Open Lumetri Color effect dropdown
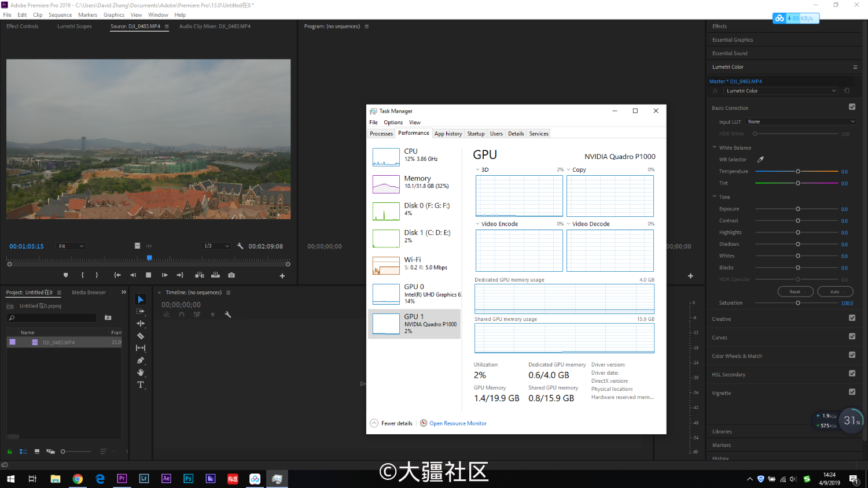 781,91
